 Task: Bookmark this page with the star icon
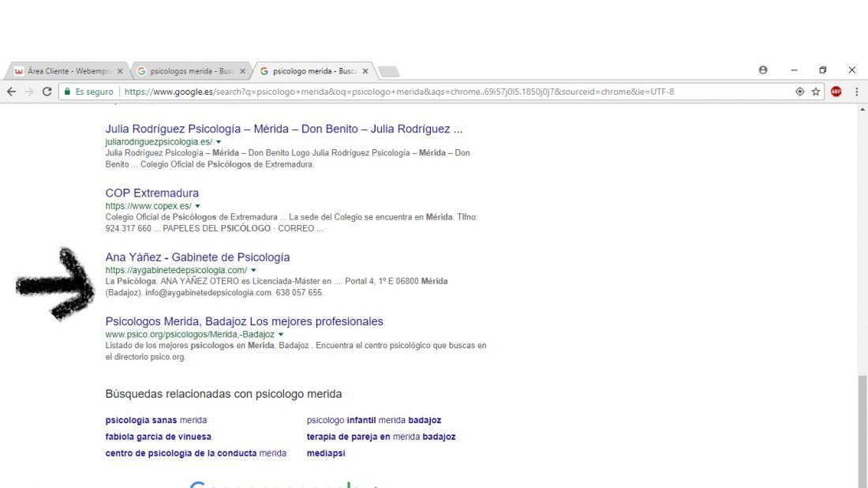tap(816, 92)
